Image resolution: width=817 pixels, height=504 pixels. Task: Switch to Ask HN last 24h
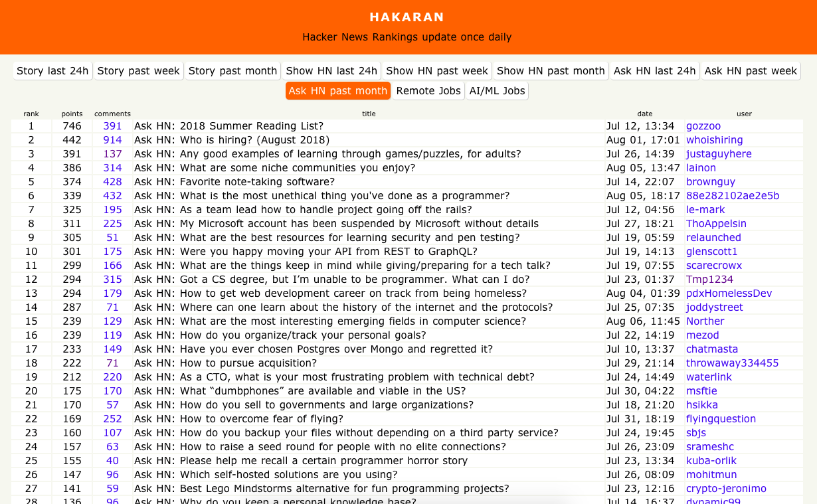[x=654, y=70]
